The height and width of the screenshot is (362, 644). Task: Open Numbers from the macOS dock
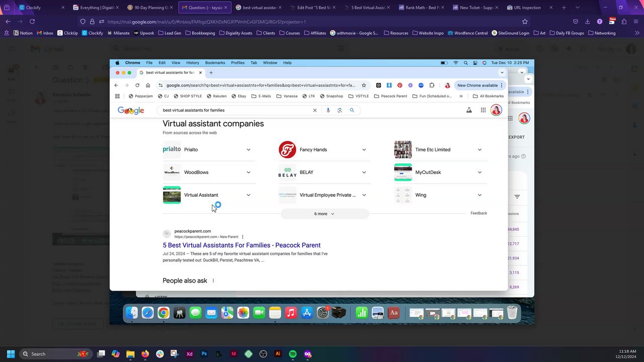[361, 313]
